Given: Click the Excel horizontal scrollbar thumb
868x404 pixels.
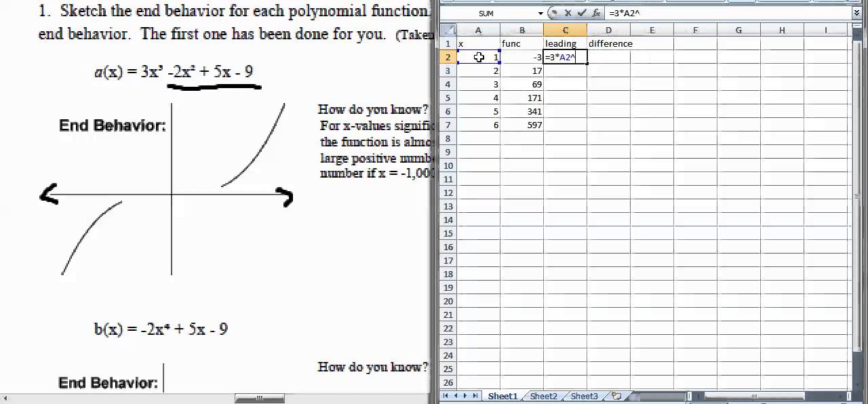Looking at the screenshot, I should click(754, 396).
